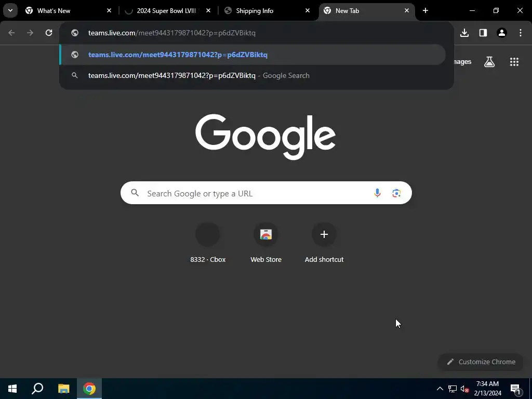Open the tab search dropdown arrow
532x399 pixels.
coord(10,10)
